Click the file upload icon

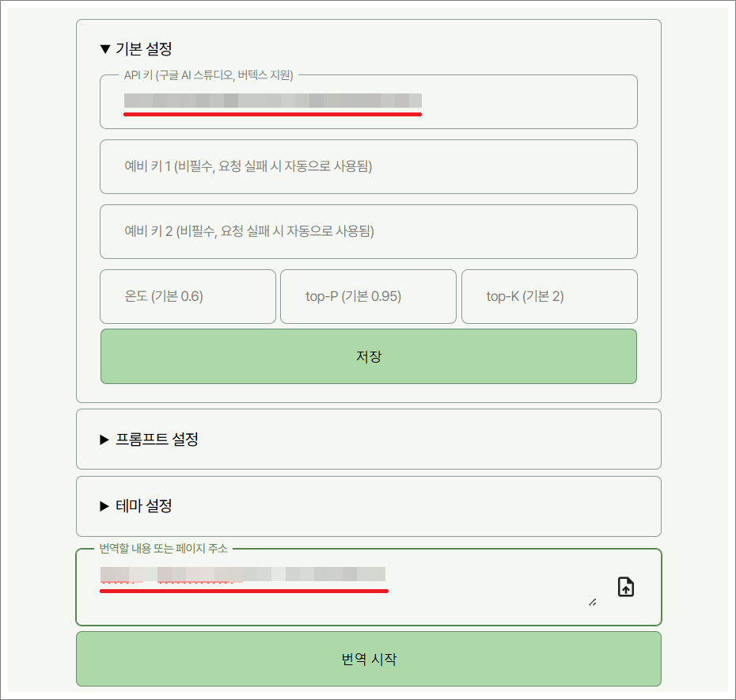coord(624,586)
